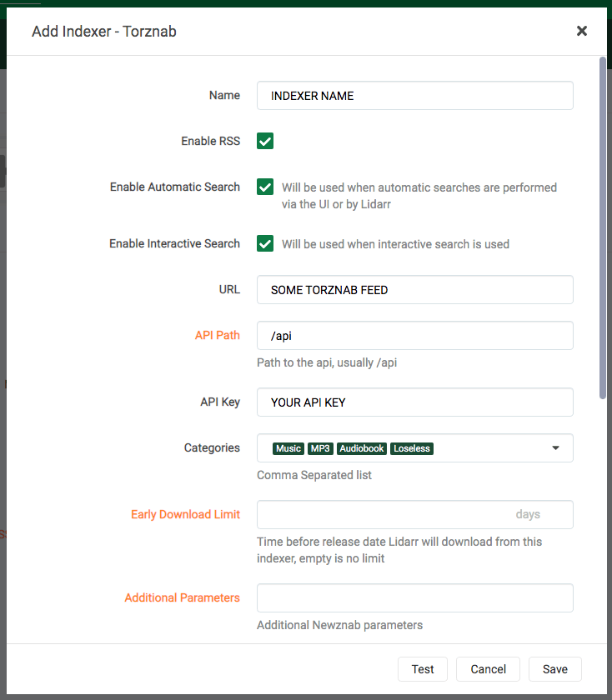Click the Additional Parameters input box

click(x=414, y=598)
